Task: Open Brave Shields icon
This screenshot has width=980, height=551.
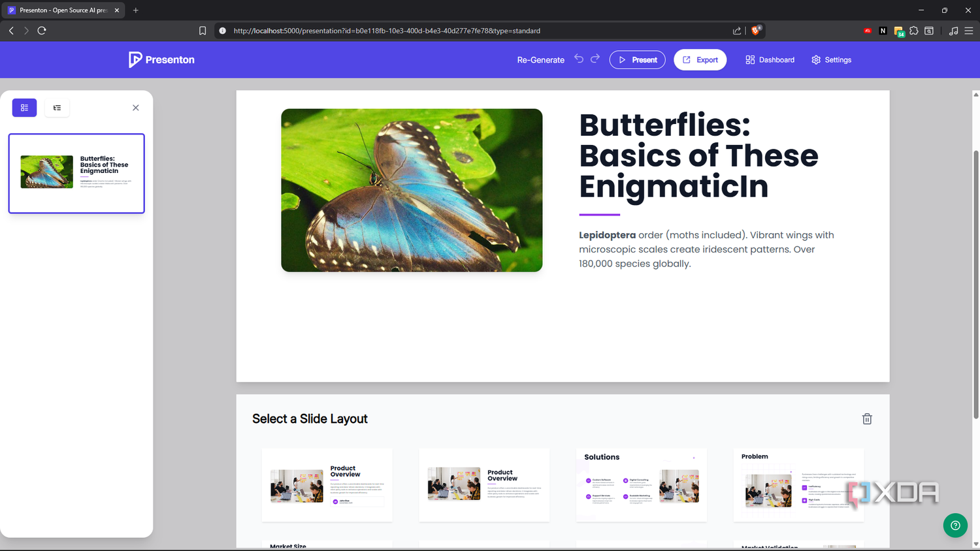Action: [756, 30]
